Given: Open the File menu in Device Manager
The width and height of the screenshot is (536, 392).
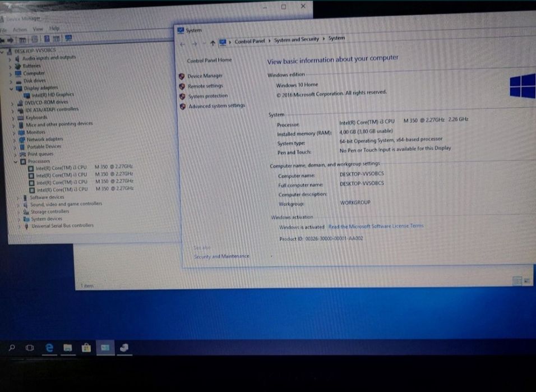Looking at the screenshot, I should coord(3,30).
